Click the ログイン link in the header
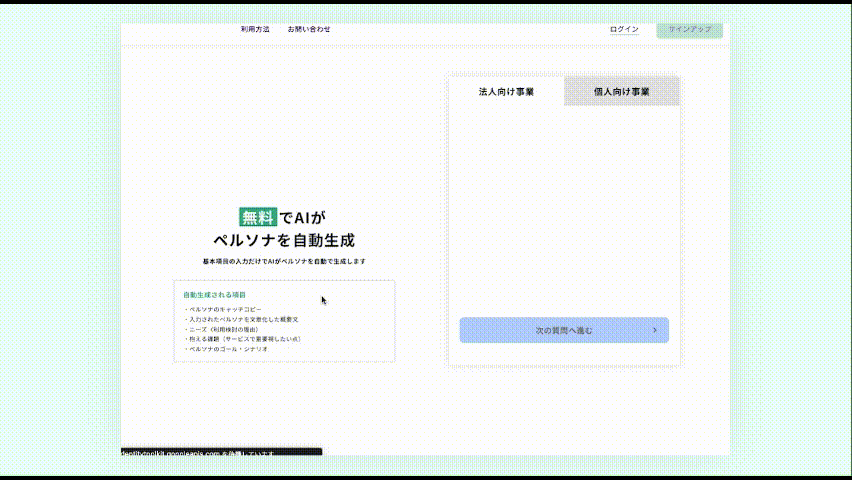852x480 pixels. pos(624,29)
